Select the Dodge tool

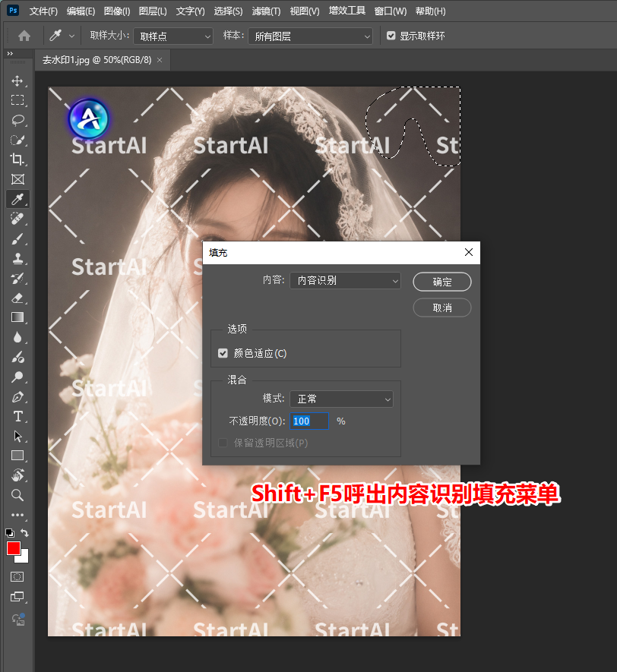coord(17,377)
